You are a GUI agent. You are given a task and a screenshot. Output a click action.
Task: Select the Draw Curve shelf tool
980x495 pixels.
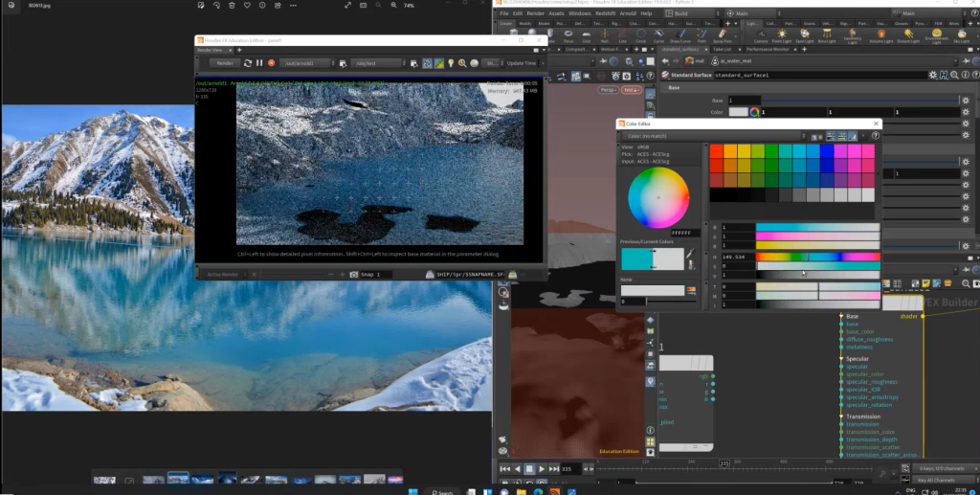click(x=679, y=35)
